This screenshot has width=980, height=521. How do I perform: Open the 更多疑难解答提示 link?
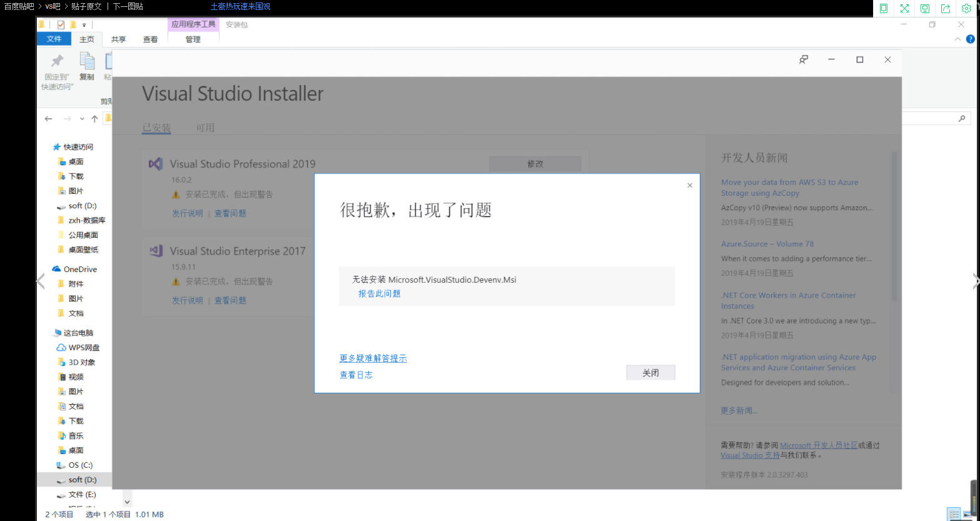(x=373, y=358)
